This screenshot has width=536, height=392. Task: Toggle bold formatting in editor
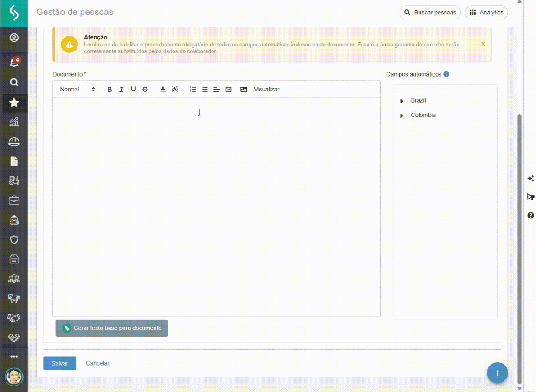click(110, 89)
